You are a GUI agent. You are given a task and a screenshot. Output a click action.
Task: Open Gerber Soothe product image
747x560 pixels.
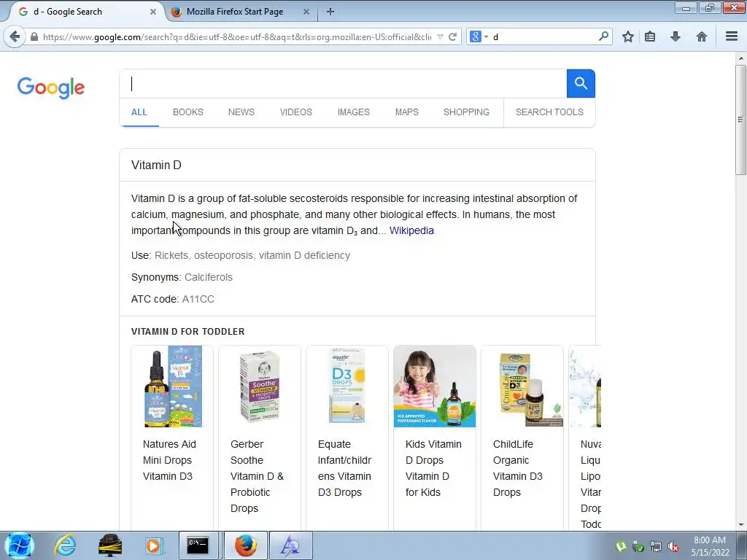[x=260, y=386]
